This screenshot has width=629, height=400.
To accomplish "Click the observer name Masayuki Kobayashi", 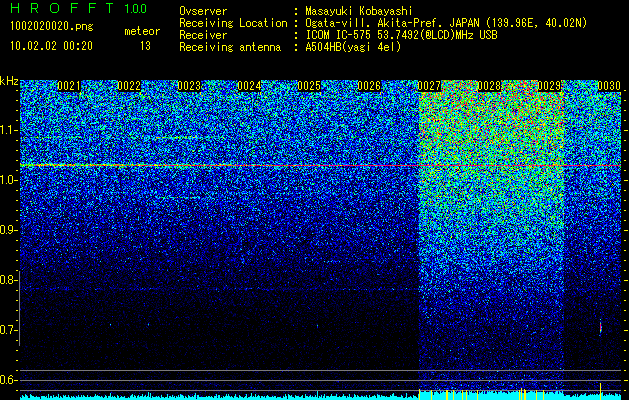I will pos(359,11).
